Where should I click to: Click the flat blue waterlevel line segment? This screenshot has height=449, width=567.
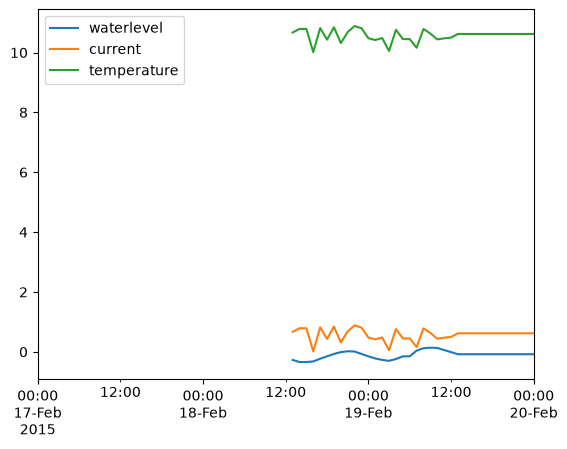tap(496, 354)
